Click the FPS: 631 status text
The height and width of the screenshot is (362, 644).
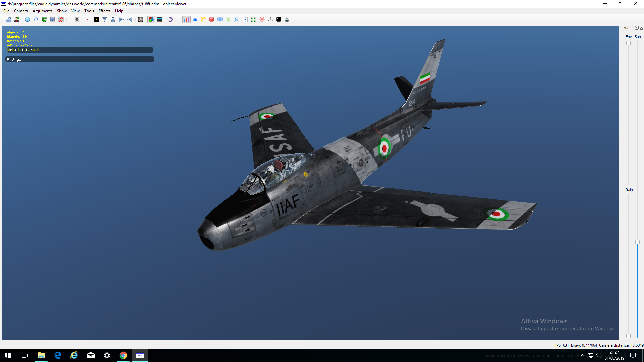point(561,345)
